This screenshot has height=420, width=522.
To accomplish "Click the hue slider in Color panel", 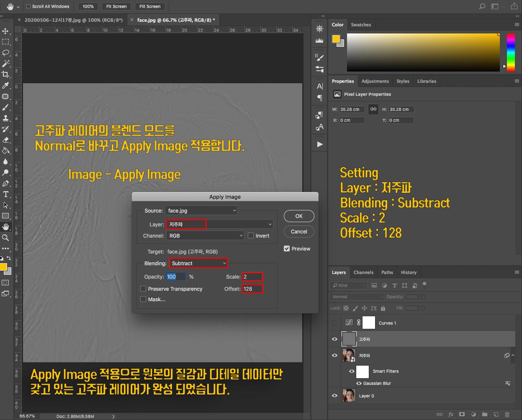I will pyautogui.click(x=511, y=52).
